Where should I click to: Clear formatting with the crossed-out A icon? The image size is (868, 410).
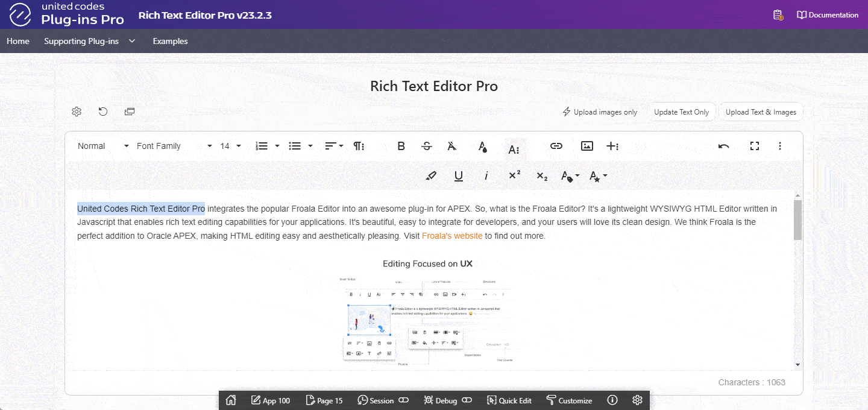coord(451,146)
